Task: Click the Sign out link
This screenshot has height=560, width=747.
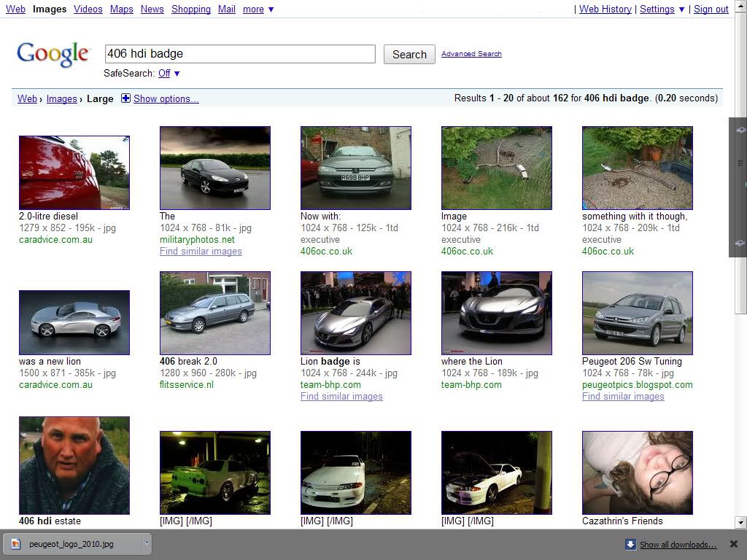Action: click(711, 9)
